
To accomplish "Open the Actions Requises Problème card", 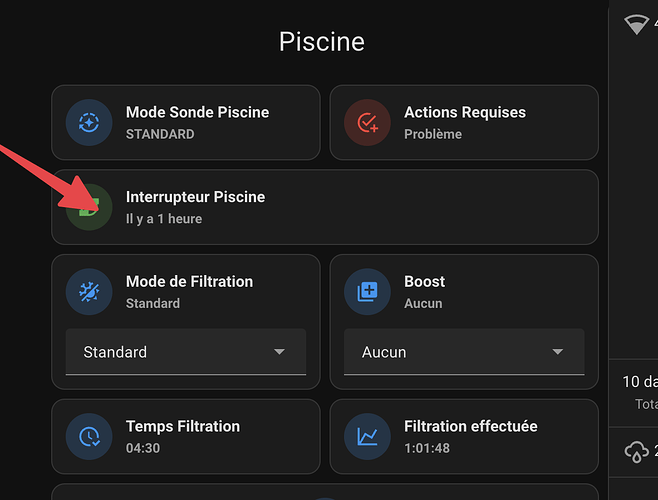I will 464,123.
